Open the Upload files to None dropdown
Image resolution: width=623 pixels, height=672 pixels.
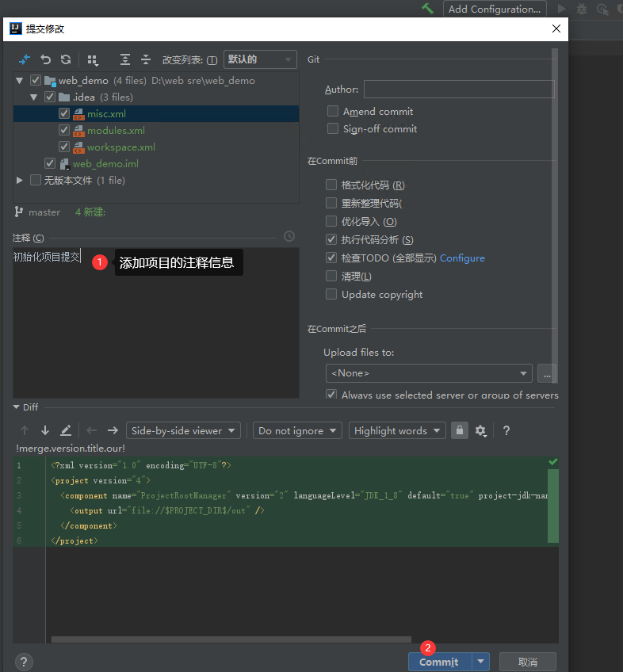point(429,373)
